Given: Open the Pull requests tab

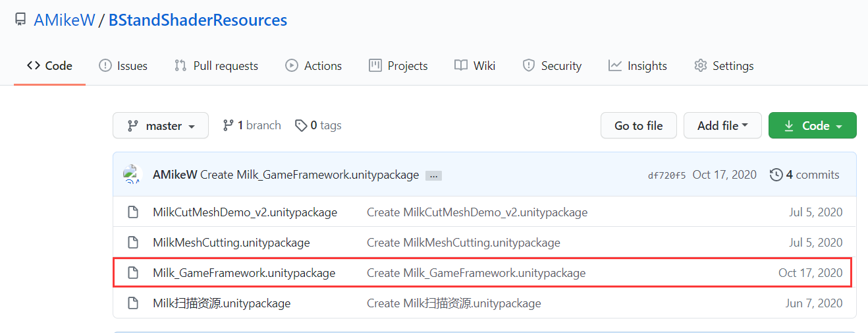Looking at the screenshot, I should pos(216,66).
